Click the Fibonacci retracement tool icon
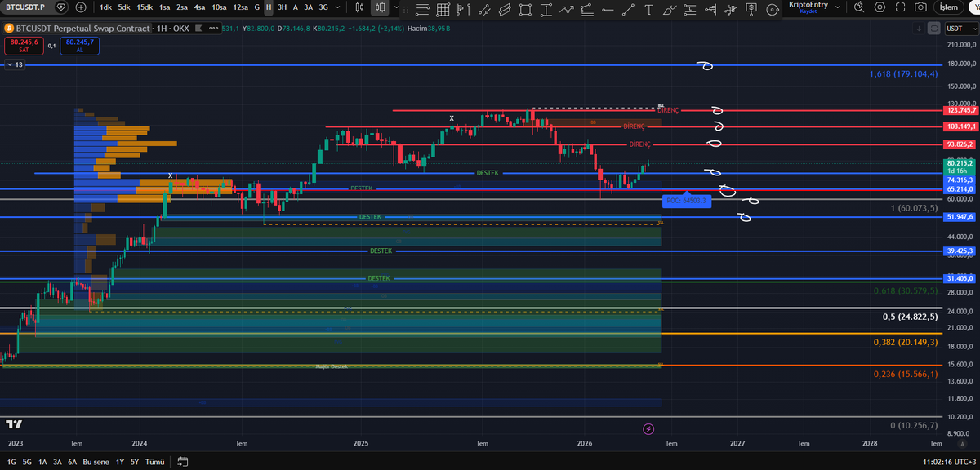This screenshot has width=980, height=470. (x=587, y=9)
